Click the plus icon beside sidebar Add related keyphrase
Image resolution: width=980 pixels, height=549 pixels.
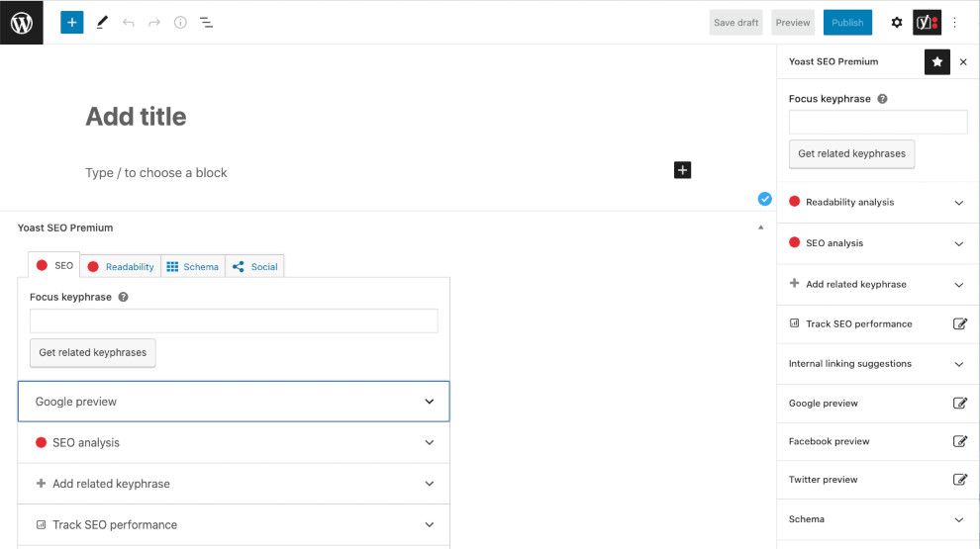[x=794, y=283]
